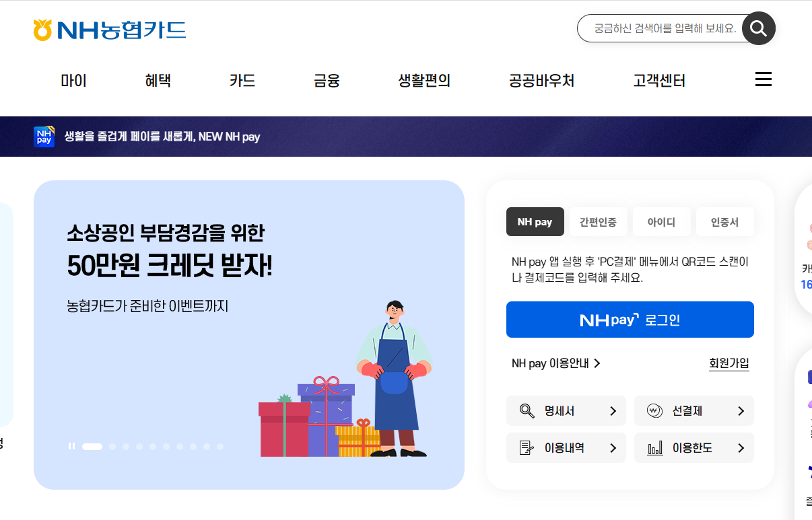This screenshot has width=812, height=520.
Task: Click the magnifier search icon
Action: pyautogui.click(x=759, y=28)
